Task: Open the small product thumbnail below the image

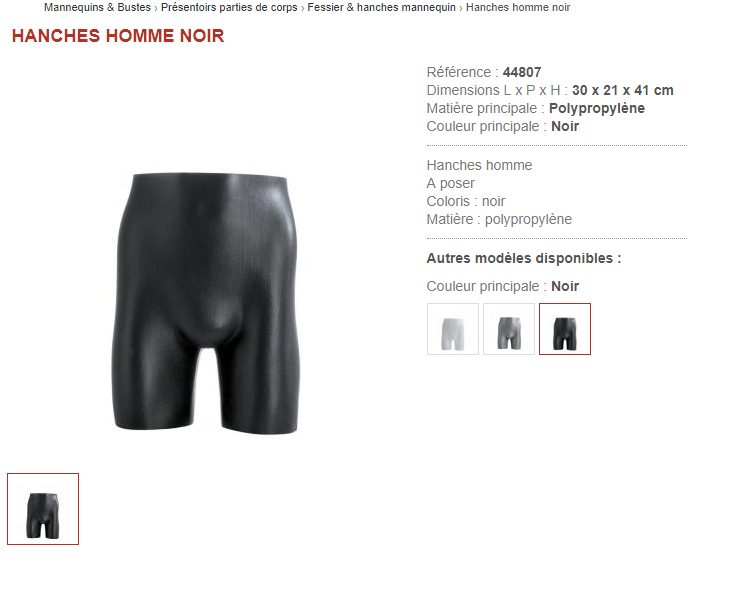Action: point(43,509)
